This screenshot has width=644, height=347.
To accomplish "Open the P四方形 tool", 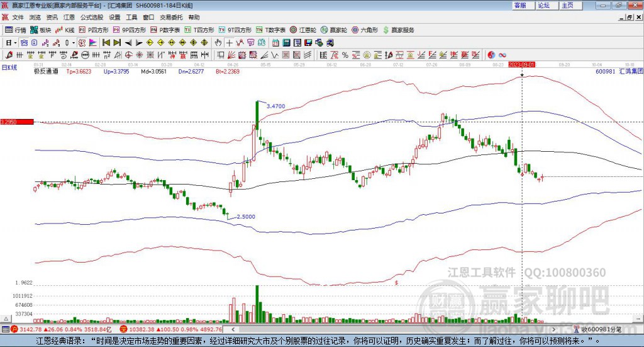I will 94,30.
